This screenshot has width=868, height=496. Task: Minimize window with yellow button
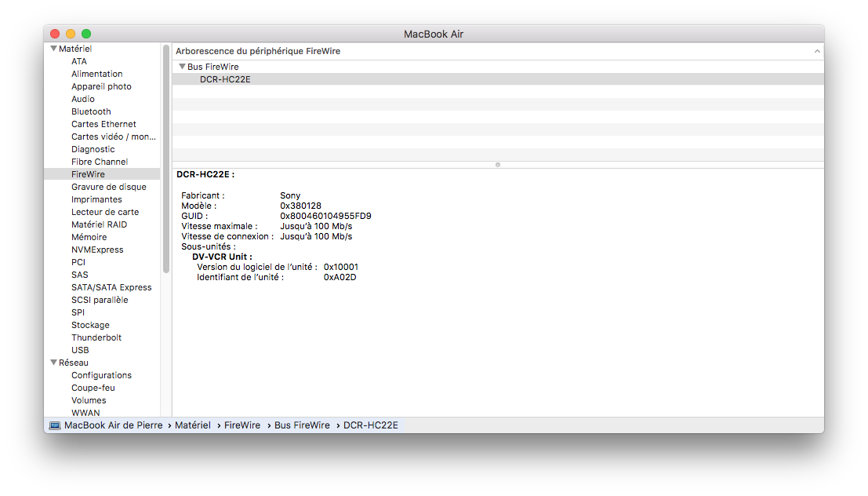click(x=71, y=34)
